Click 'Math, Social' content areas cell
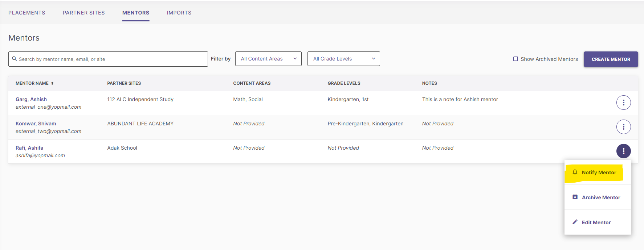 [x=248, y=99]
